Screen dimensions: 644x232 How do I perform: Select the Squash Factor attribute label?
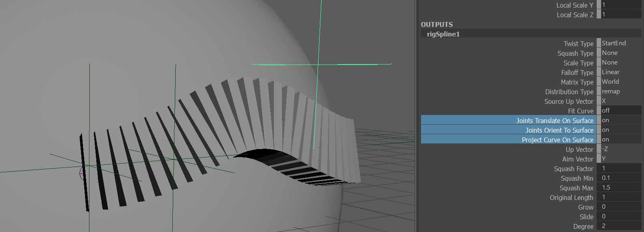click(x=573, y=169)
